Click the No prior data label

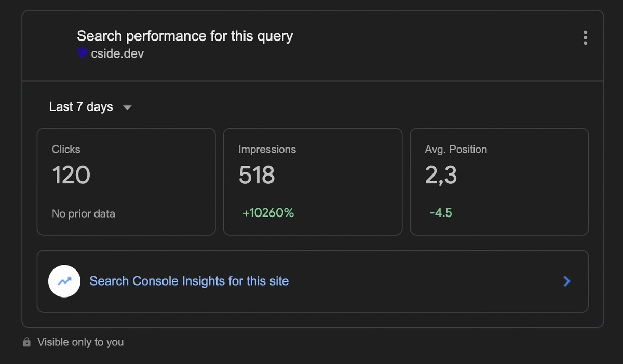[83, 213]
